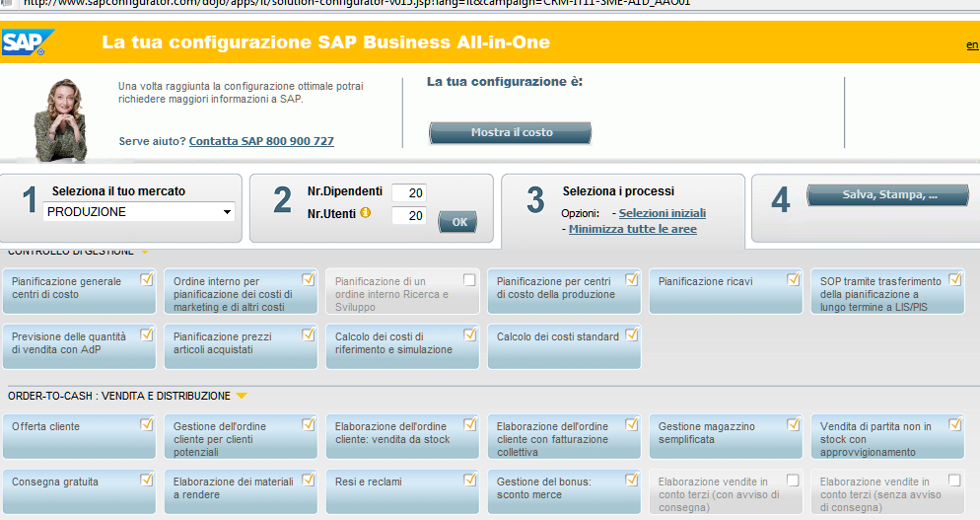Click Selezioni iniziali link

click(x=662, y=213)
